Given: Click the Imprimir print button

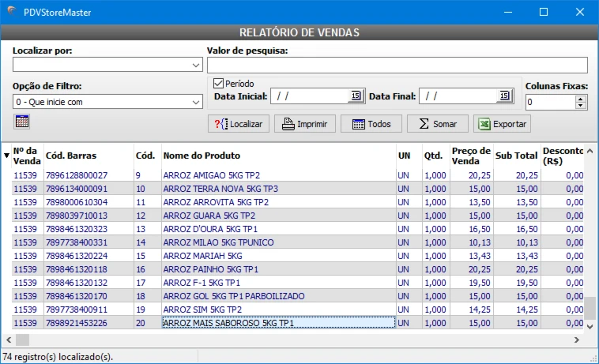Looking at the screenshot, I should [x=305, y=124].
